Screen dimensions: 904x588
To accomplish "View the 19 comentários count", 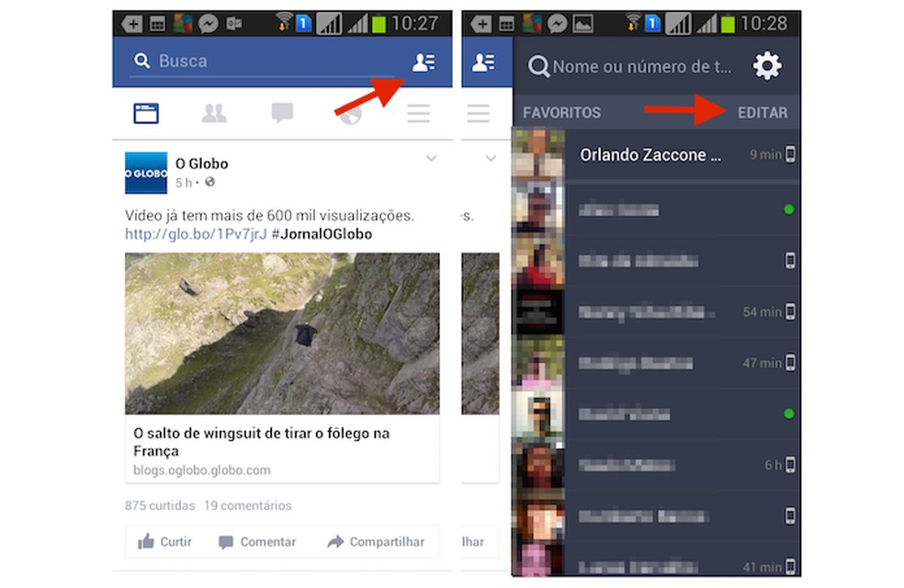I will pyautogui.click(x=248, y=505).
